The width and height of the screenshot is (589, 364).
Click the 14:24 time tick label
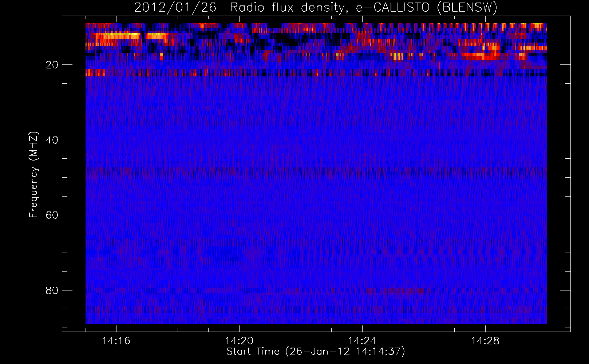[362, 341]
